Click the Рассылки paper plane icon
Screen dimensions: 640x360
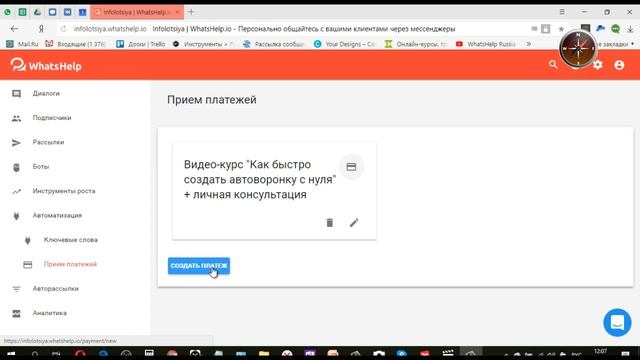click(x=16, y=143)
